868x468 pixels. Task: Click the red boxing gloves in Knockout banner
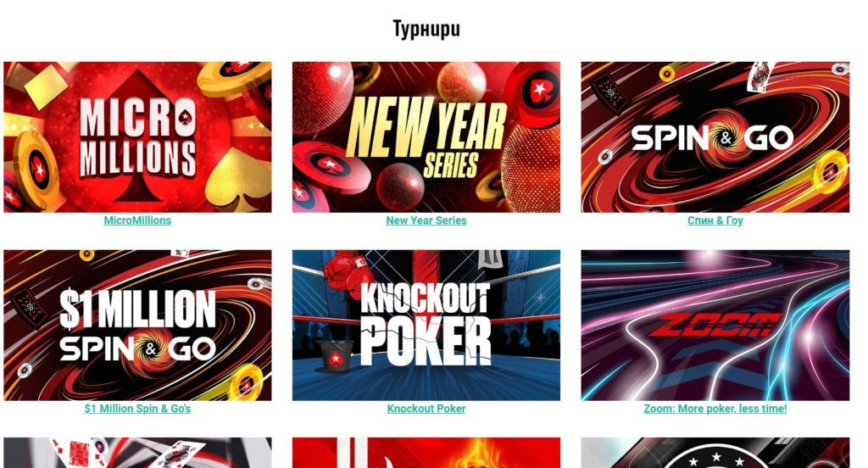tap(347, 272)
